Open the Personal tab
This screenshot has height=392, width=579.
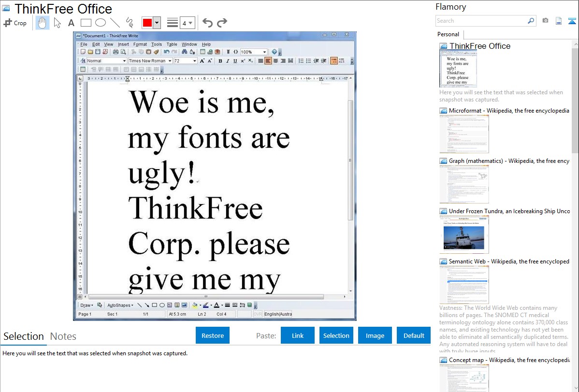click(449, 34)
